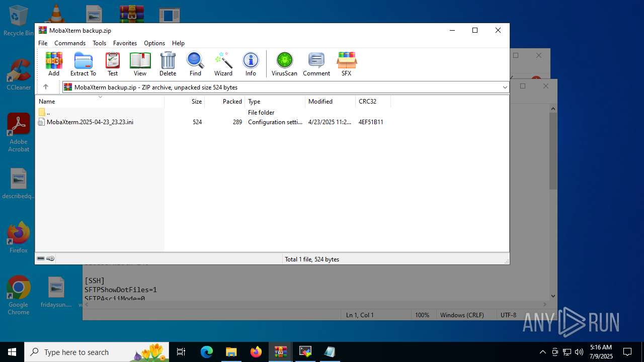The width and height of the screenshot is (644, 362).
Task: Open the View tool in WinRAR
Action: pos(140,64)
